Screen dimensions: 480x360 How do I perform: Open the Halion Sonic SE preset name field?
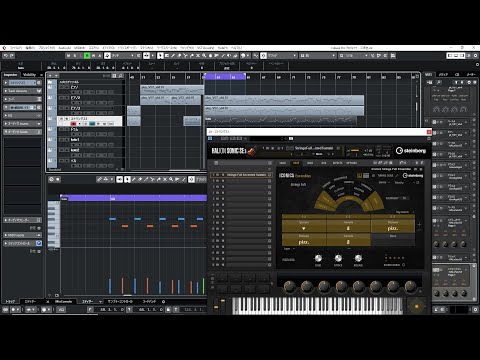[314, 148]
